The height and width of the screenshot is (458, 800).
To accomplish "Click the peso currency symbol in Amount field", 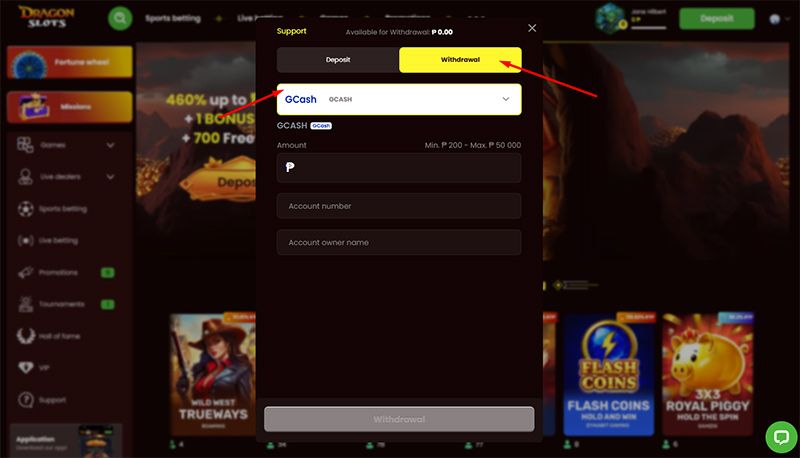I will click(290, 167).
